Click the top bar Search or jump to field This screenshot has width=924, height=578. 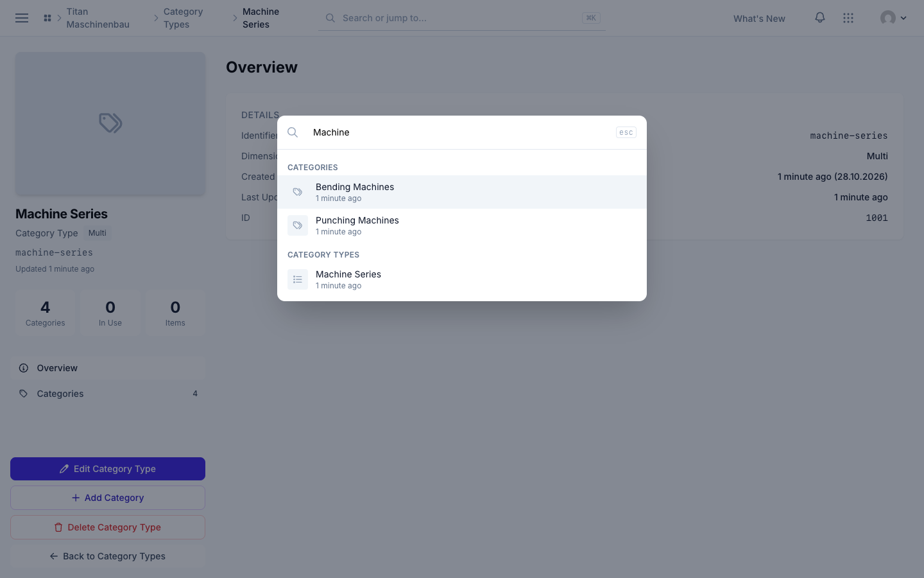click(462, 18)
